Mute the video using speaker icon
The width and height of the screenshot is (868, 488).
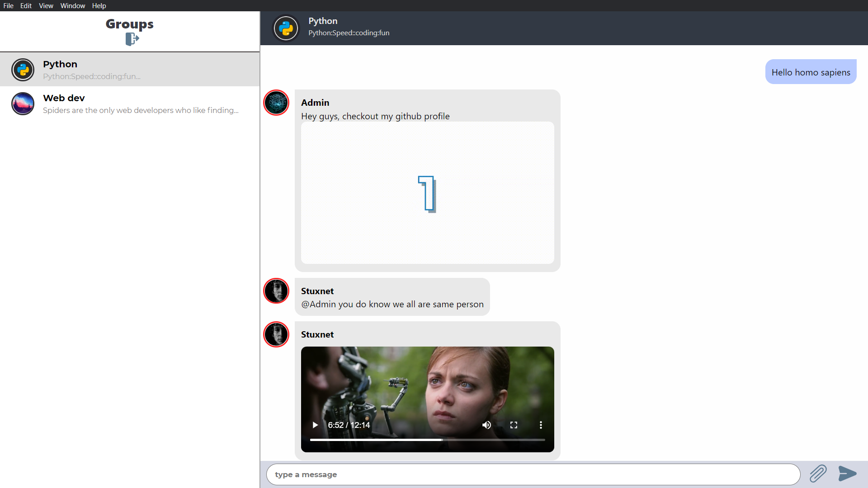coord(486,425)
